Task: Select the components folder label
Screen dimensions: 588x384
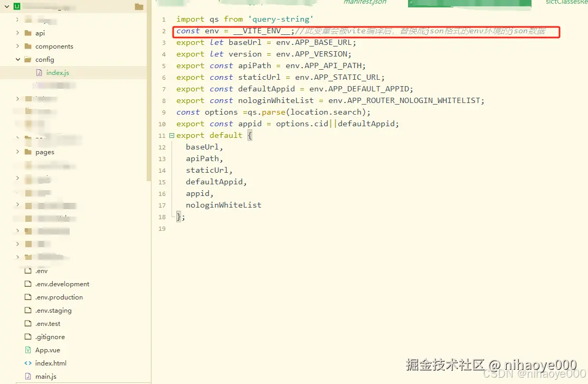Action: tap(54, 46)
